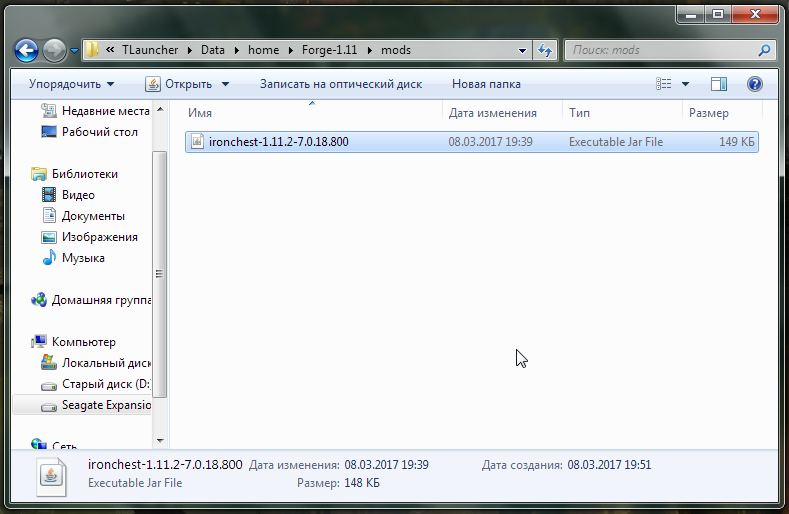Jump to the home breadcrumb folder
789x514 pixels.
click(x=263, y=50)
